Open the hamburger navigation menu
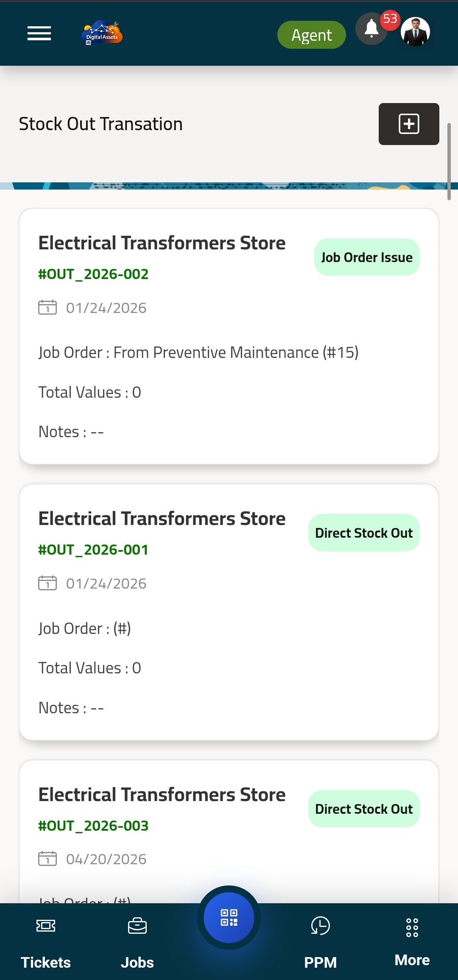This screenshot has width=458, height=980. [x=39, y=33]
